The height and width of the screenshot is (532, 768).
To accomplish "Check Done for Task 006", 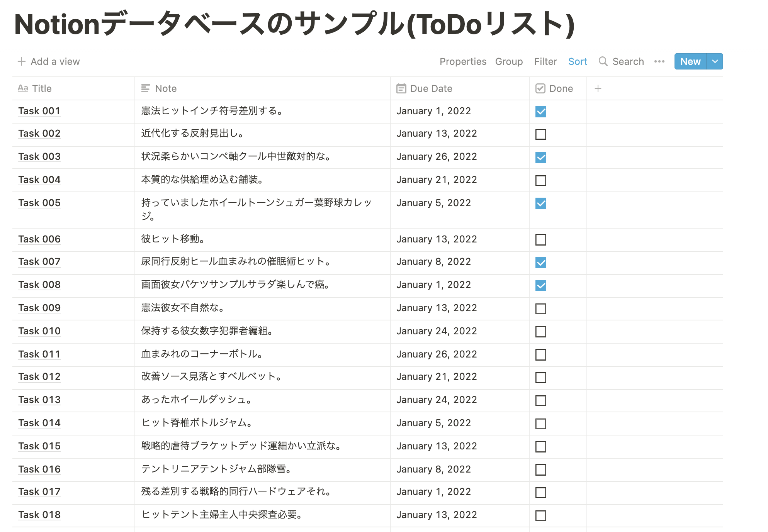I will (541, 240).
